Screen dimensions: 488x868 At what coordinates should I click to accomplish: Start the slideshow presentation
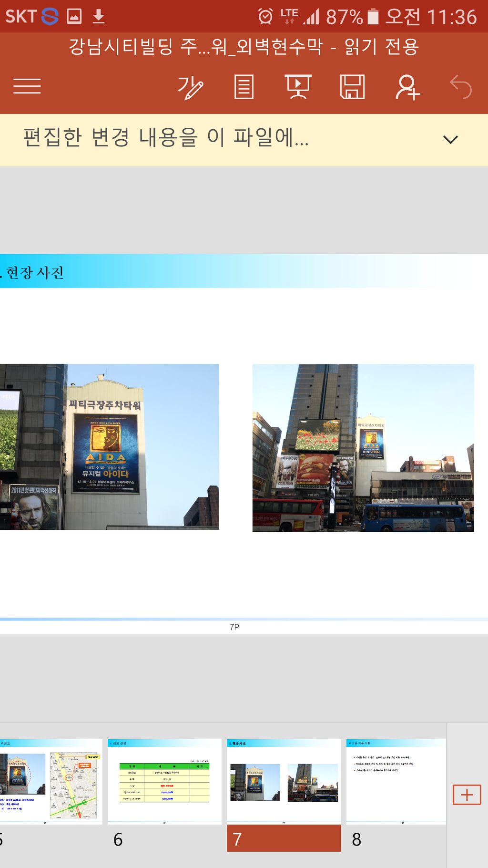click(x=298, y=87)
